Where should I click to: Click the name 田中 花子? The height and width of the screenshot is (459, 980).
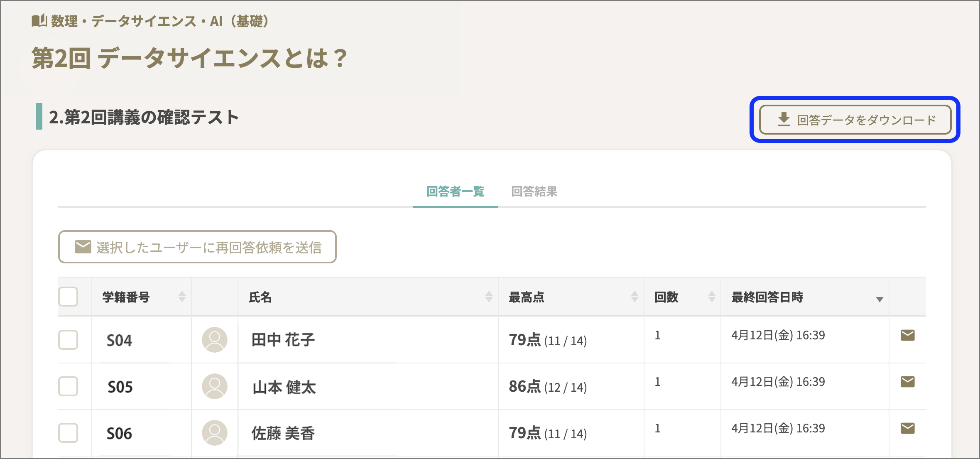tap(283, 340)
